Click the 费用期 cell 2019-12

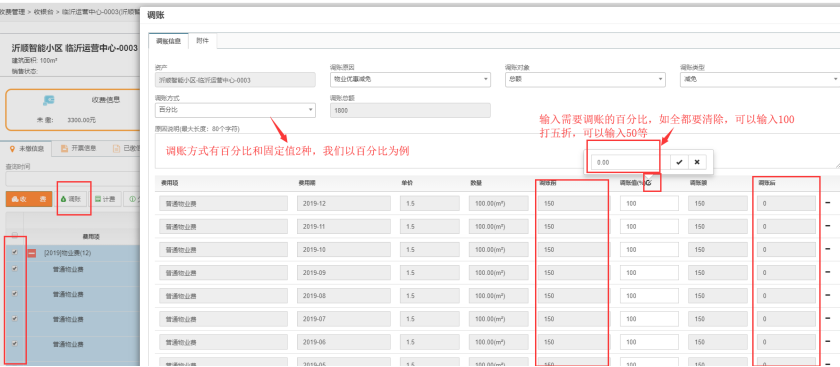(x=345, y=204)
